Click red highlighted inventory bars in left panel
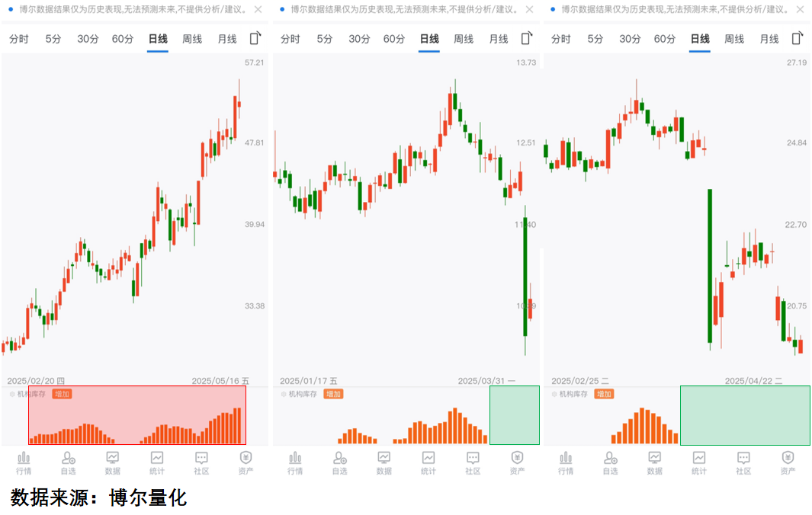The height and width of the screenshot is (515, 812). click(x=137, y=427)
